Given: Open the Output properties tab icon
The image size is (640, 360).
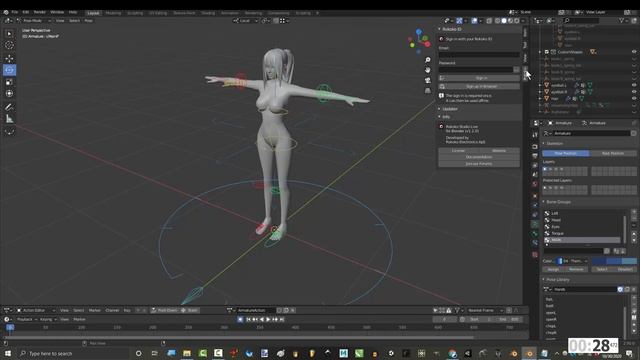Looking at the screenshot, I should coord(535,156).
